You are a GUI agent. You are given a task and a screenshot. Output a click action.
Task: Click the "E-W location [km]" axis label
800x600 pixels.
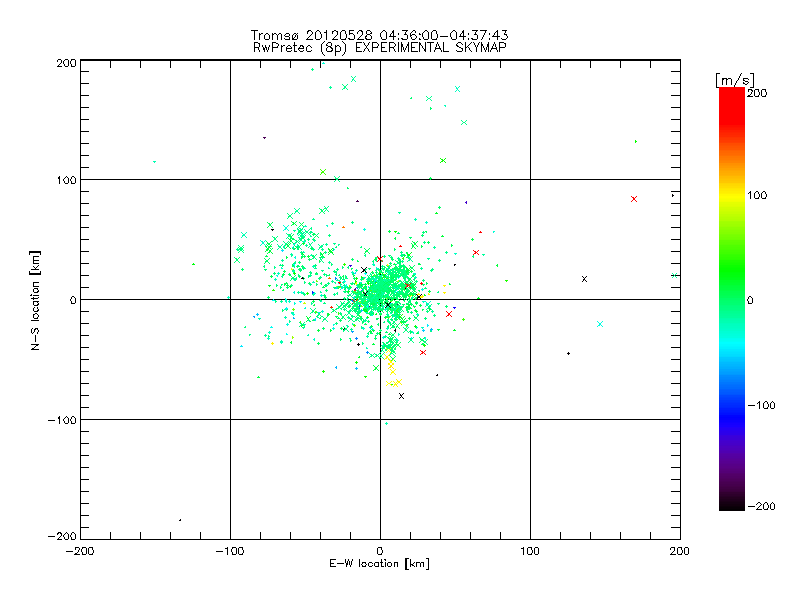[380, 564]
